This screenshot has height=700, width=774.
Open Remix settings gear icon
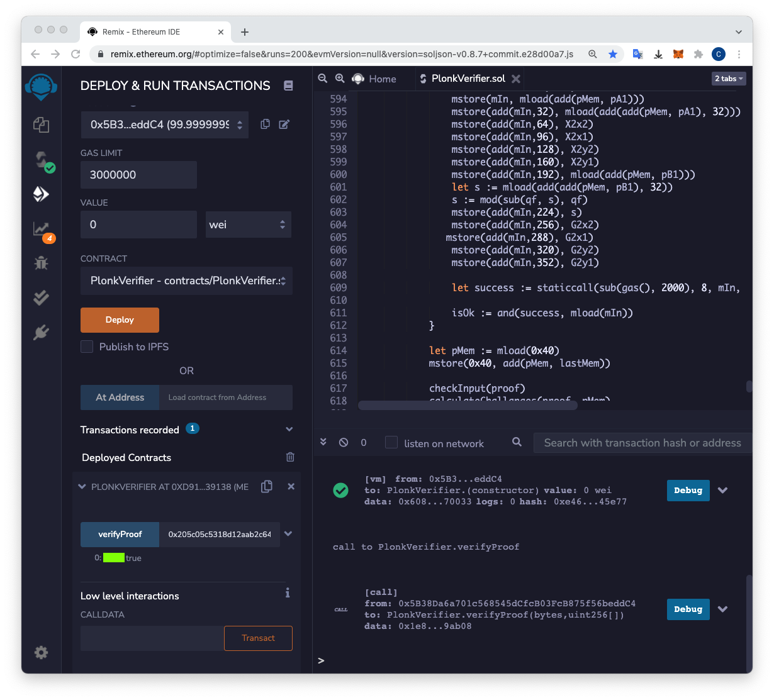[41, 652]
